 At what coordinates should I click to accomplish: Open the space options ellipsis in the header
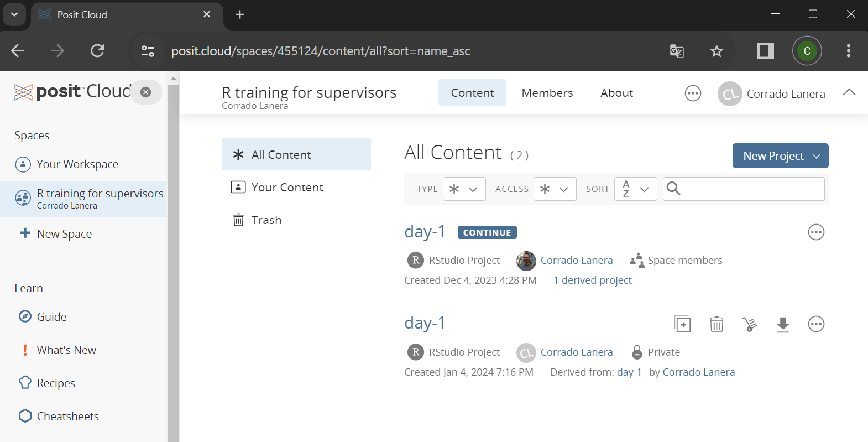click(693, 93)
